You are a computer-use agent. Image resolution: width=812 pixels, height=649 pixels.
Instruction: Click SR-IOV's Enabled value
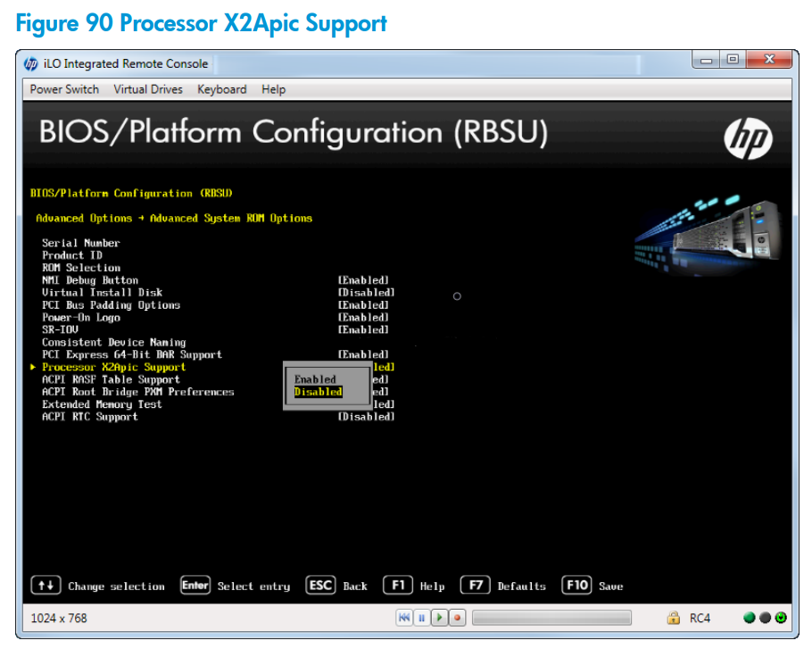(x=363, y=329)
